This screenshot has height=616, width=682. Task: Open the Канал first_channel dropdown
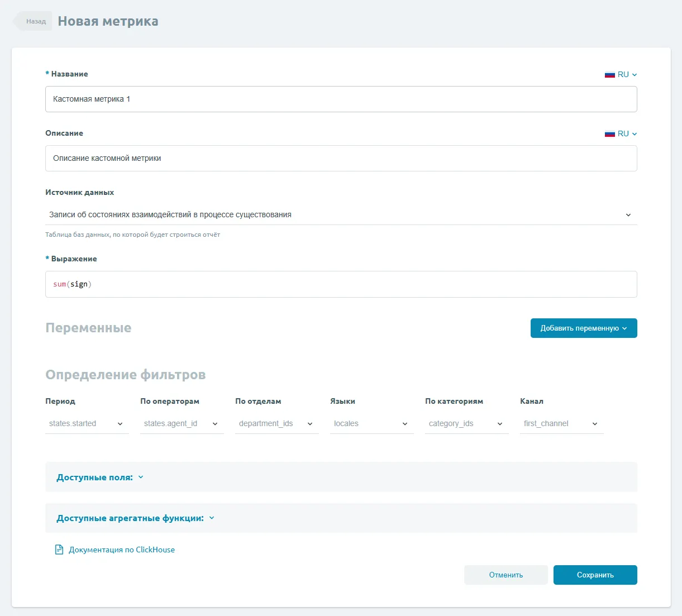coord(561,424)
